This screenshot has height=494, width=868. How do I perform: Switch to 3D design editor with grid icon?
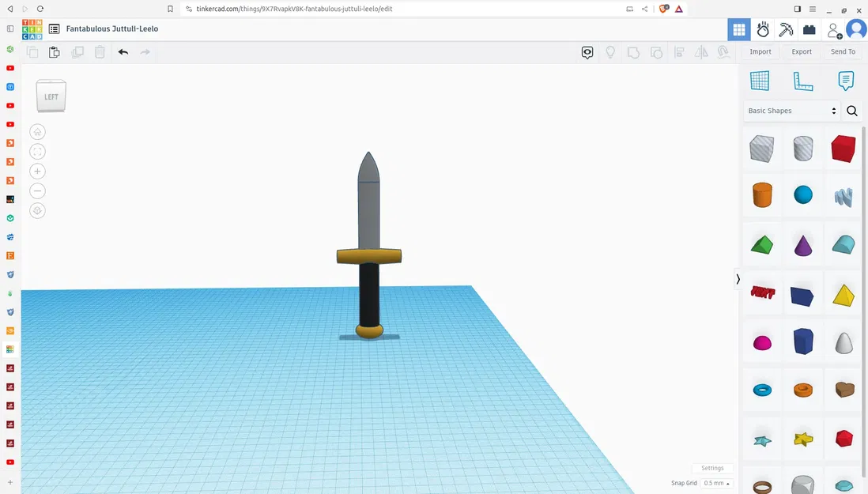[x=739, y=29]
